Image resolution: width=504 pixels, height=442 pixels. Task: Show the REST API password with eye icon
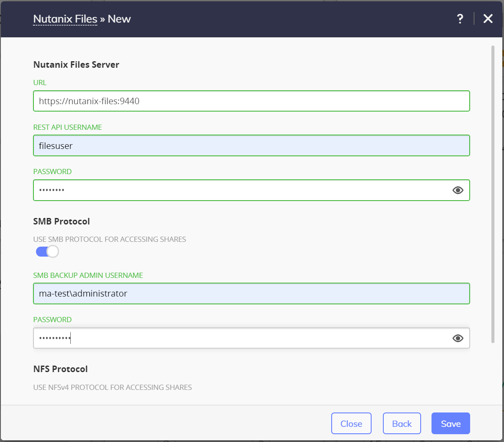pyautogui.click(x=458, y=190)
